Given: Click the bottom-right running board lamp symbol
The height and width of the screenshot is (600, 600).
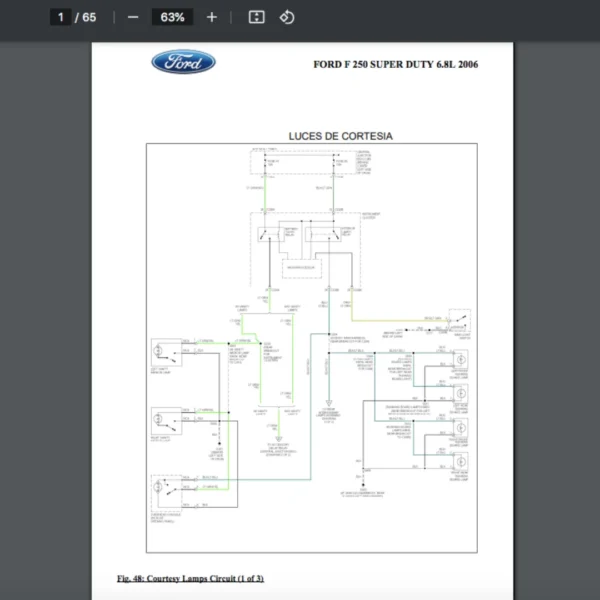Looking at the screenshot, I should click(461, 461).
